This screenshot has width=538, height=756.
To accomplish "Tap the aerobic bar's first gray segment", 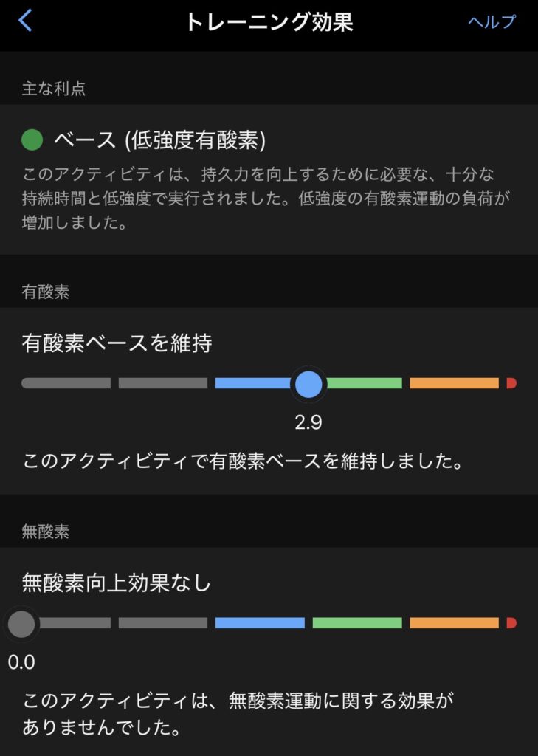I will (x=66, y=383).
